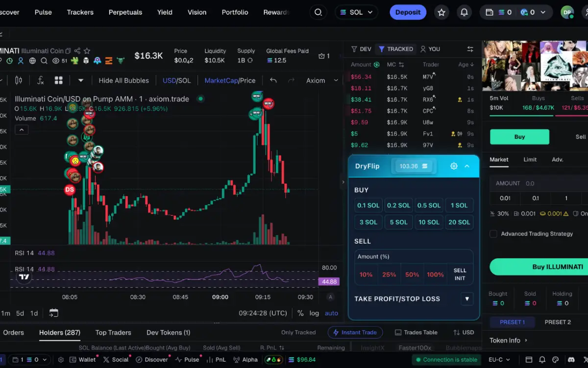
Task: Select the 5d chart time range
Action: click(x=20, y=313)
